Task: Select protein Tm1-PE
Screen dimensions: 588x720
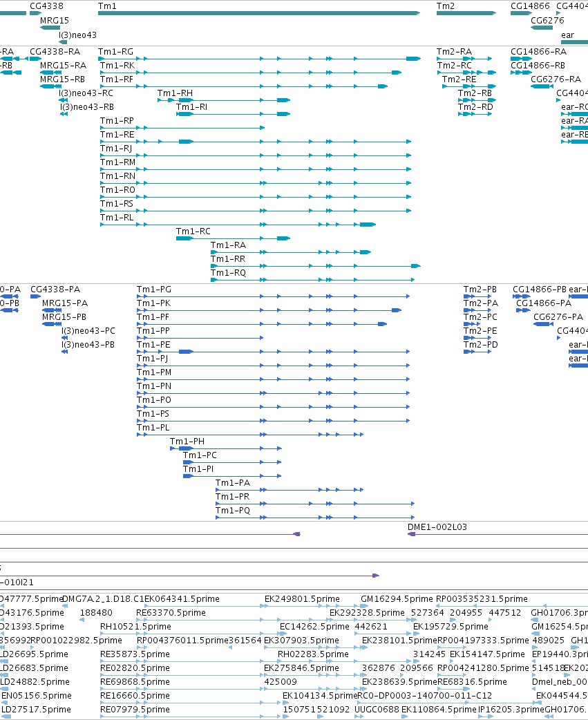Action: [273, 352]
